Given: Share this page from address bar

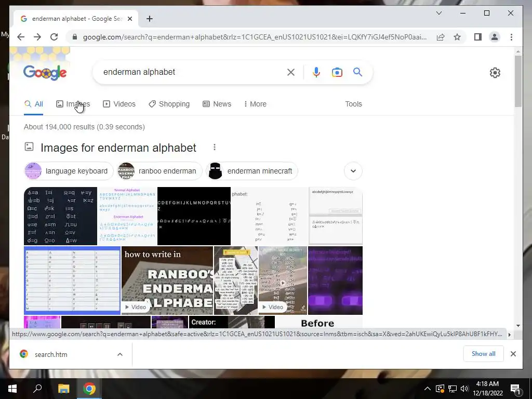Looking at the screenshot, I should [441, 37].
